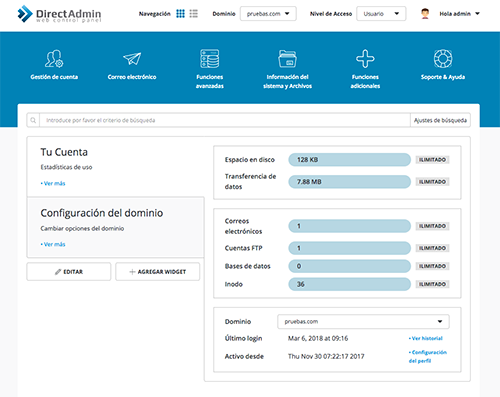The image size is (500, 397).
Task: Select the Tu Cuenta heading
Action: 64,152
